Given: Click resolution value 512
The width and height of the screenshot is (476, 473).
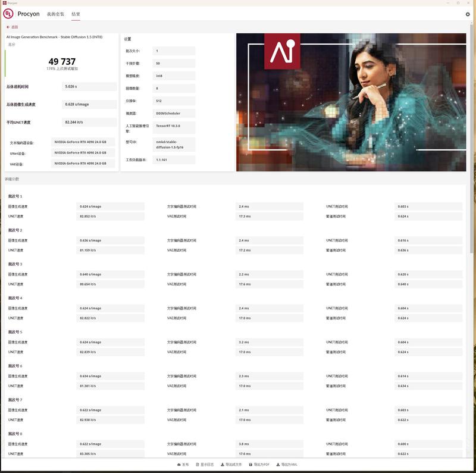Looking at the screenshot, I should tap(174, 101).
